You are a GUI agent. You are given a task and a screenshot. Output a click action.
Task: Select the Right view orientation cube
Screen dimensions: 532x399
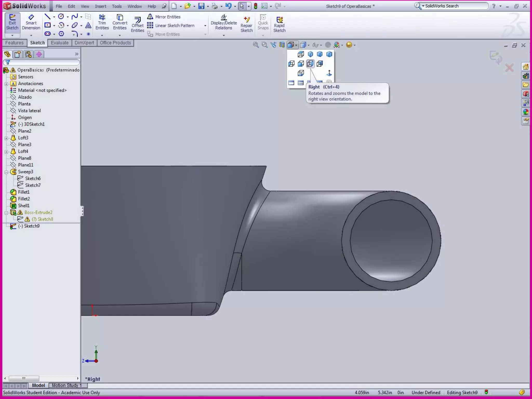[310, 64]
